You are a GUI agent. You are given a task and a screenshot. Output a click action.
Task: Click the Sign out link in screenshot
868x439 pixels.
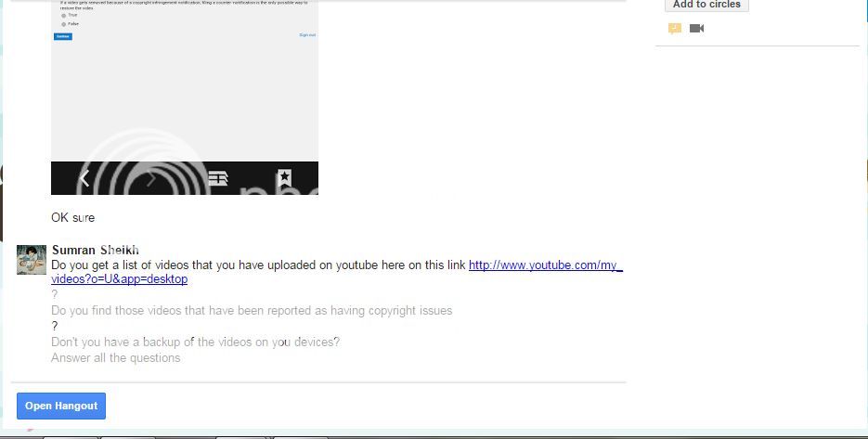tap(306, 35)
